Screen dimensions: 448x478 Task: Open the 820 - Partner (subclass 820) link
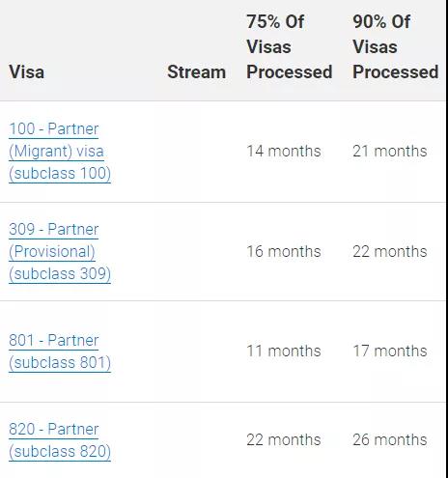pyautogui.click(x=60, y=440)
